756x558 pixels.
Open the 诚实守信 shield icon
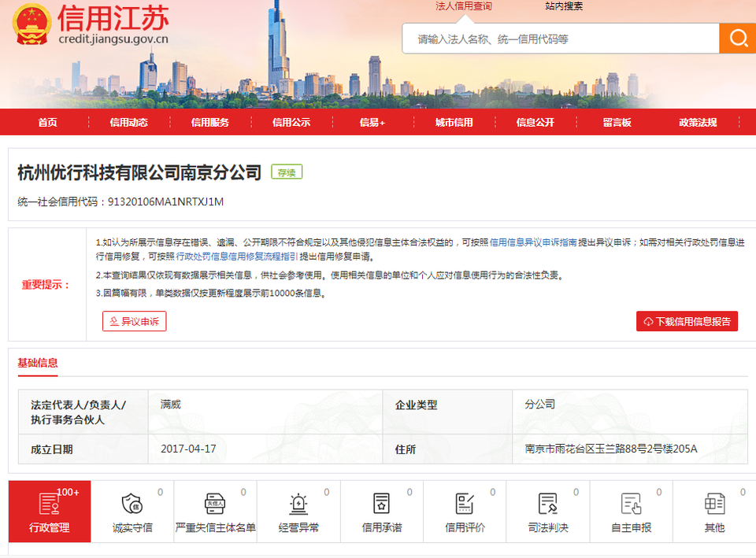click(132, 504)
